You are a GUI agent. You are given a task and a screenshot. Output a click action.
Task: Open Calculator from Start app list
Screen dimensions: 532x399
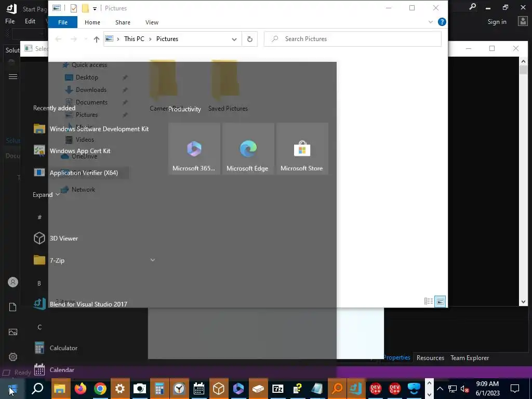[x=63, y=348]
